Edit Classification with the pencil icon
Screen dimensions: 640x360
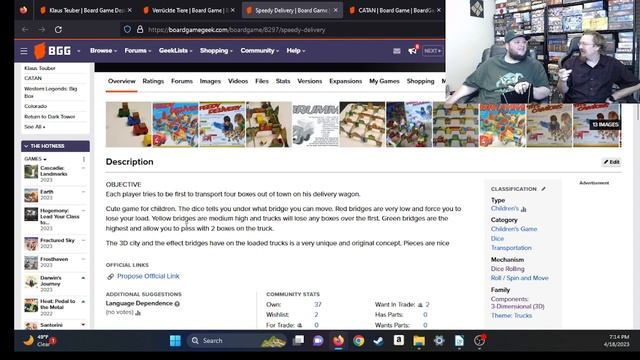tap(543, 189)
